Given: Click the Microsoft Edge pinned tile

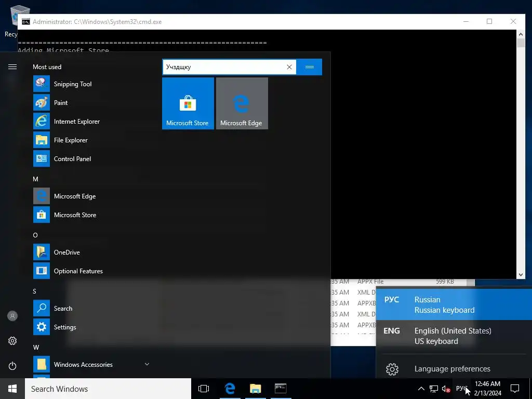Looking at the screenshot, I should click(x=242, y=103).
